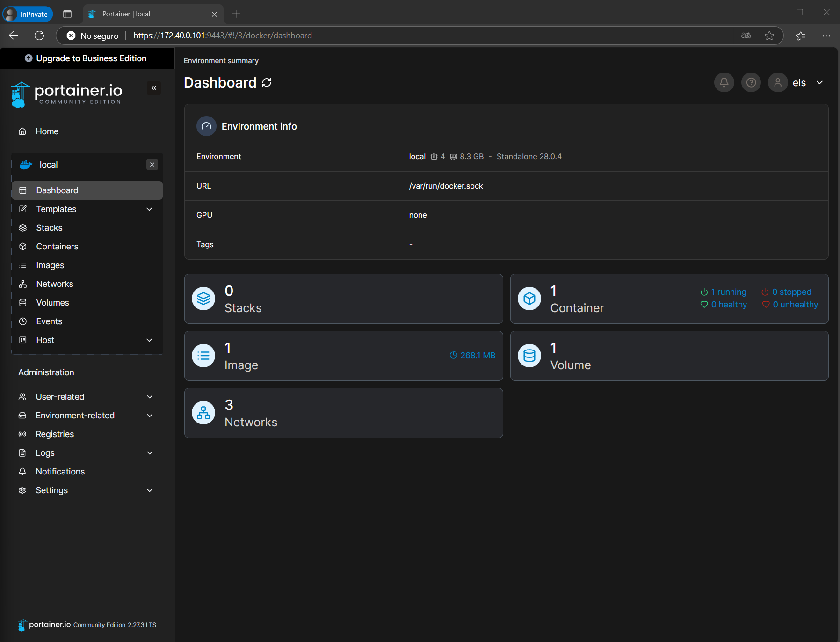
Task: Open Volumes from the sidebar
Action: (87, 303)
